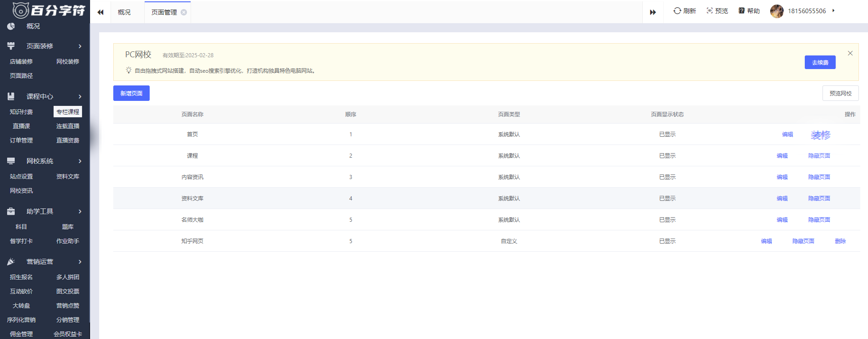This screenshot has height=339, width=868.
Task: Dismiss the PC网校 notice banner
Action: (850, 53)
